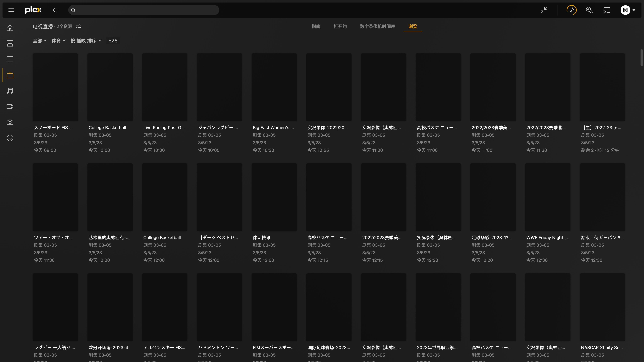644x362 pixels.
Task: Click the back arrow button
Action: 56,10
